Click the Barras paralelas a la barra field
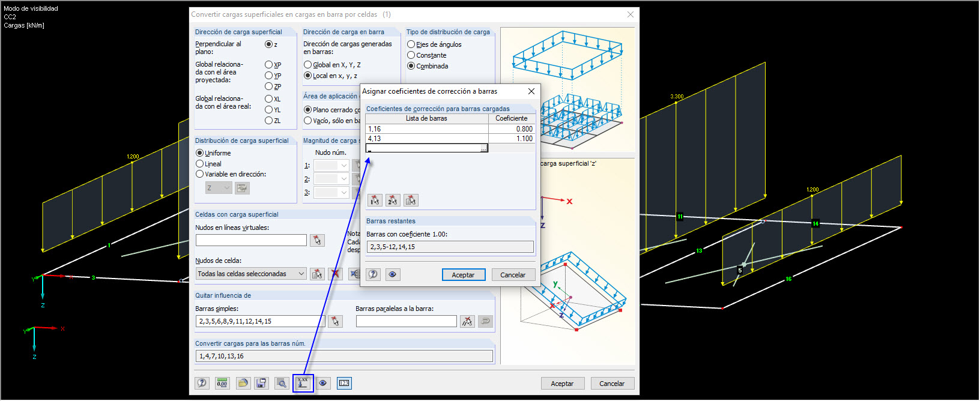The image size is (980, 401). click(407, 321)
